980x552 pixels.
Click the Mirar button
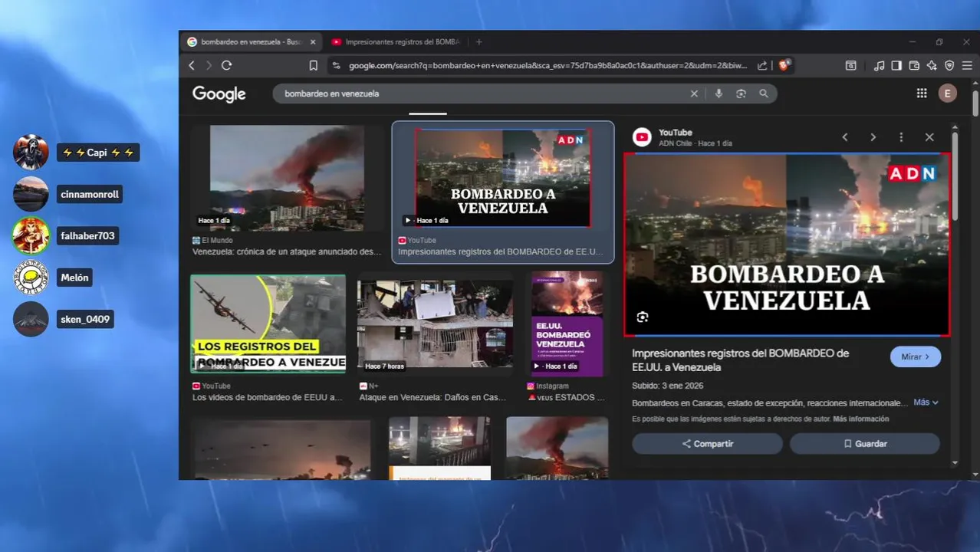point(916,357)
